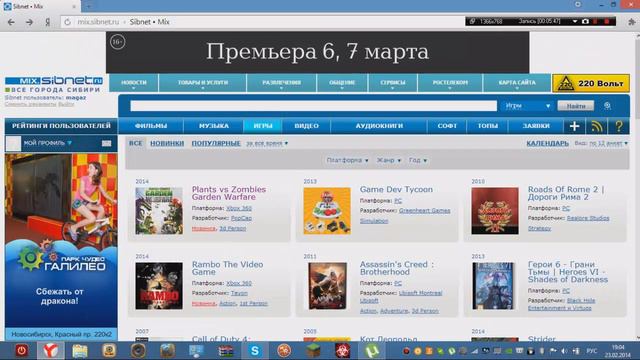Go back with the browser back arrow
Screen dimensions: 640x360
(x=11, y=22)
